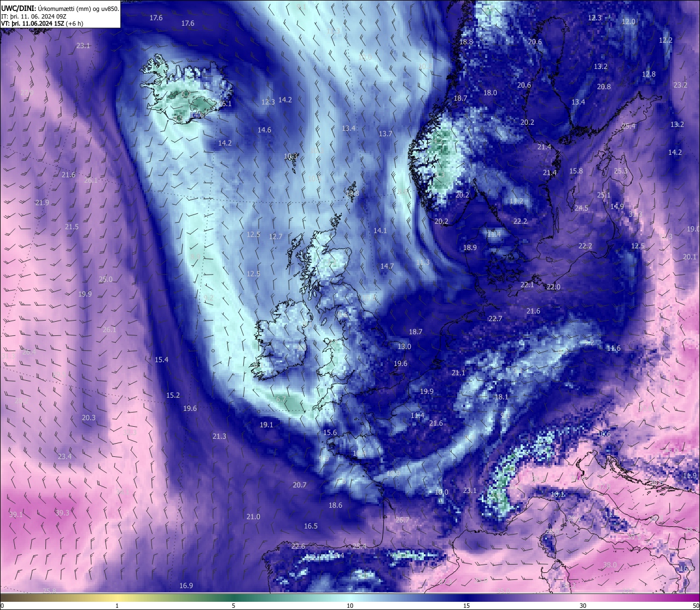Click the map title 'UWC/DINI: Úrkomumætti (mm) og uv850.'
Viewport: 700px width, 610px height.
point(60,9)
